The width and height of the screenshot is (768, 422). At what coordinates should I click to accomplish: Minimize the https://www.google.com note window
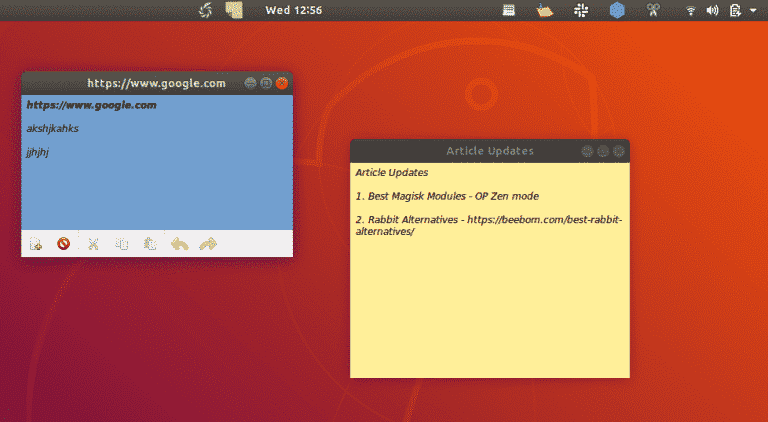[x=250, y=83]
